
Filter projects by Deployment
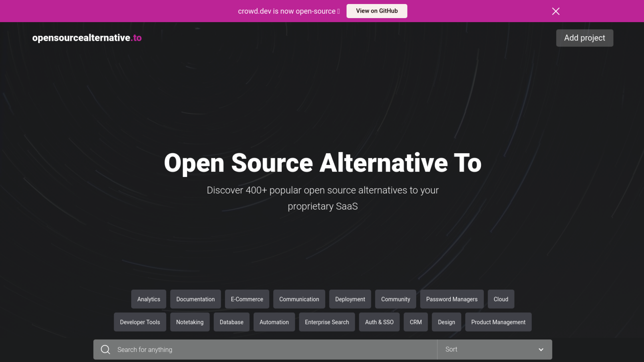[x=350, y=299]
